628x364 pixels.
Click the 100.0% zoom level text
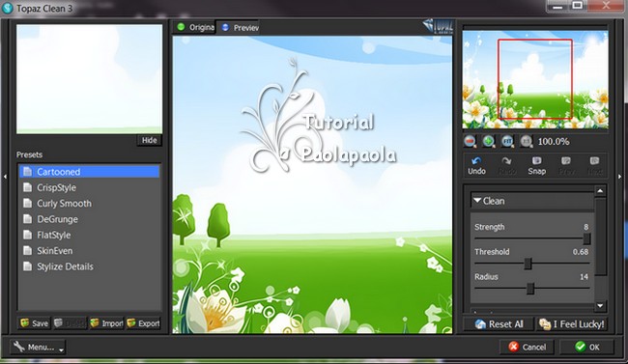[x=553, y=141]
